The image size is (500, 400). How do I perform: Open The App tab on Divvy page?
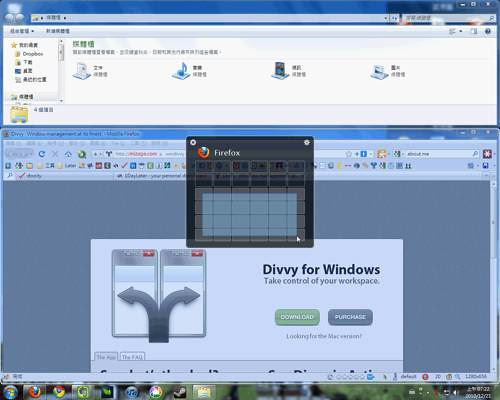click(x=106, y=357)
